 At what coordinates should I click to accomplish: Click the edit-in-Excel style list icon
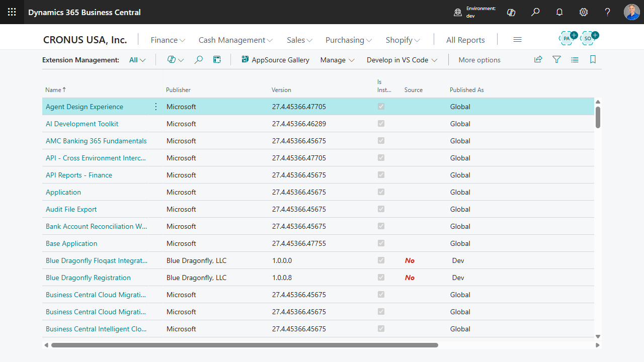tap(217, 60)
